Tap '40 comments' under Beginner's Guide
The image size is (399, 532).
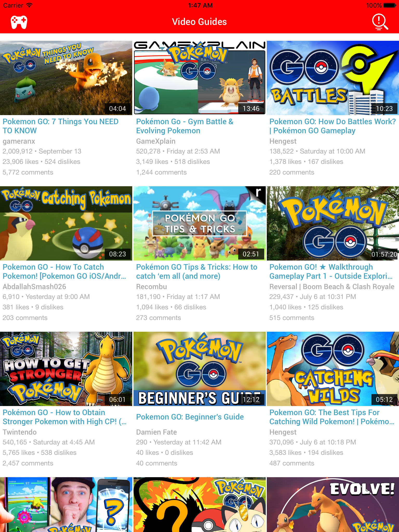pyautogui.click(x=157, y=463)
